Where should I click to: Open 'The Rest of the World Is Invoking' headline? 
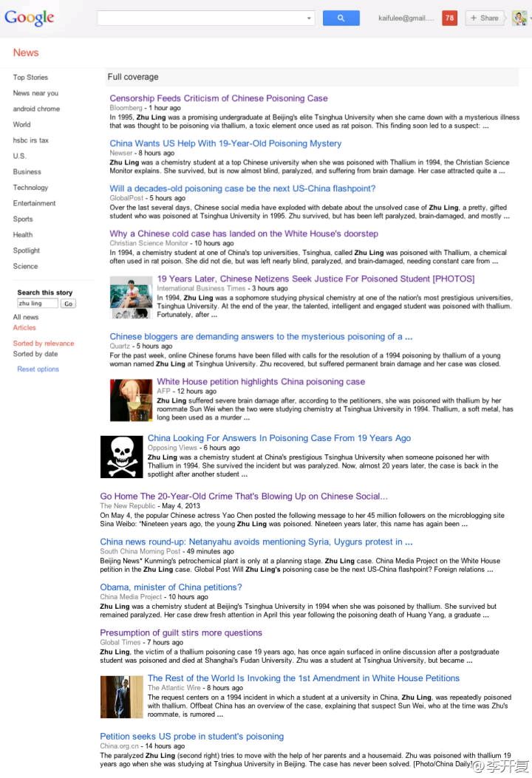click(x=304, y=678)
